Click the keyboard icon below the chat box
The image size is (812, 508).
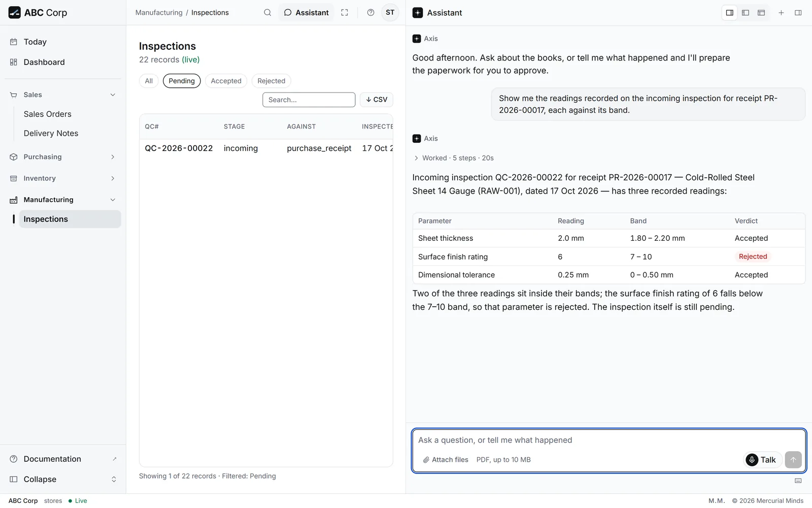coord(798,481)
